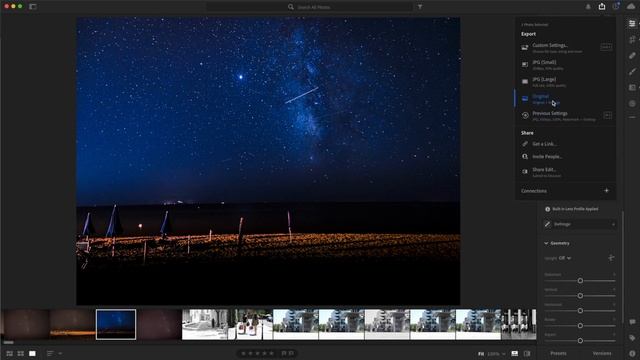Open the three-dots more tools icon
The image size is (640, 360).
632,118
